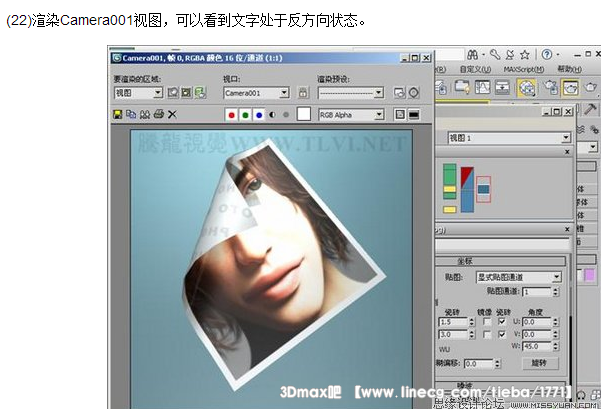Click Lock to Viewport padlock icon
This screenshot has height=409, width=601.
pos(303,92)
